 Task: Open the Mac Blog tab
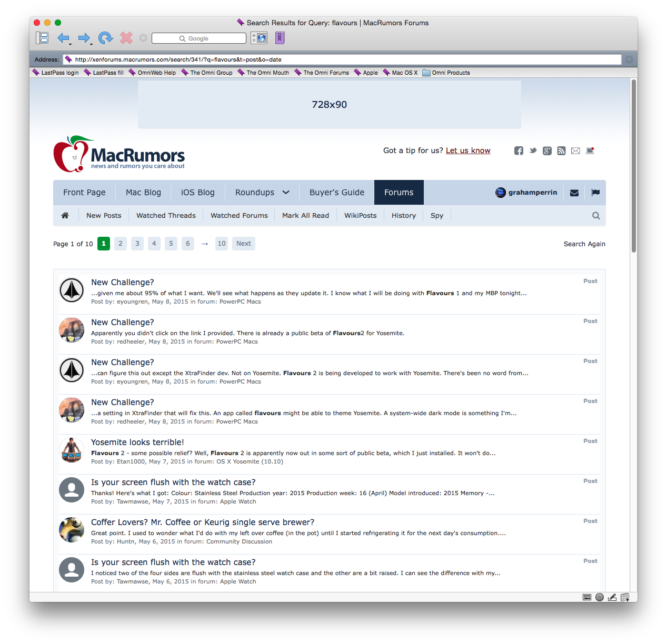(x=143, y=193)
